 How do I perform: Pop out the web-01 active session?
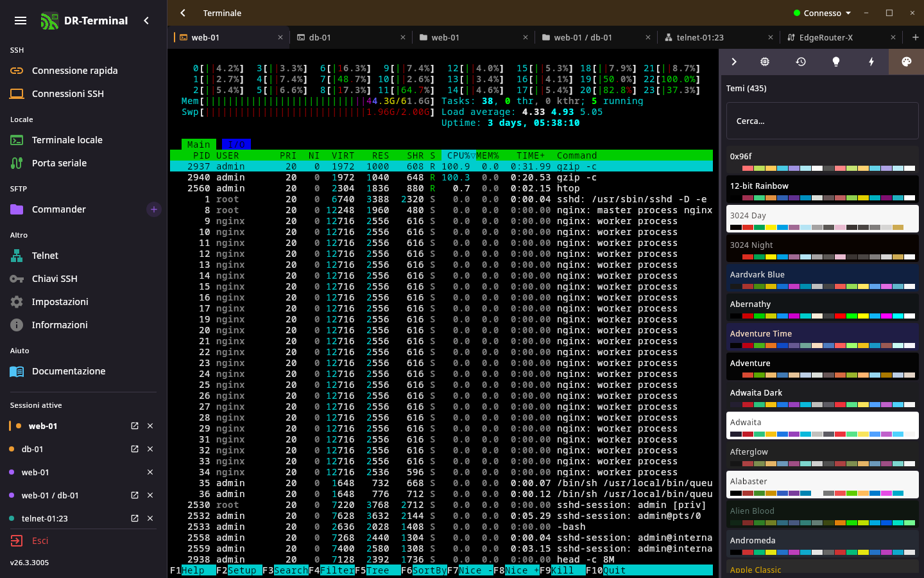pyautogui.click(x=135, y=426)
